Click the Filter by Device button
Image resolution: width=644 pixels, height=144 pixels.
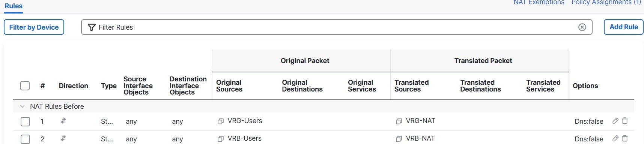click(x=34, y=27)
